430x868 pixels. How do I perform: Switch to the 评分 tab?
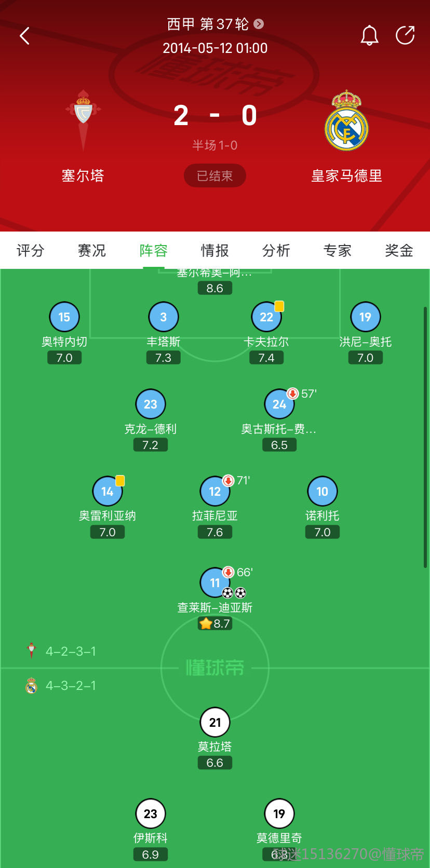click(30, 251)
